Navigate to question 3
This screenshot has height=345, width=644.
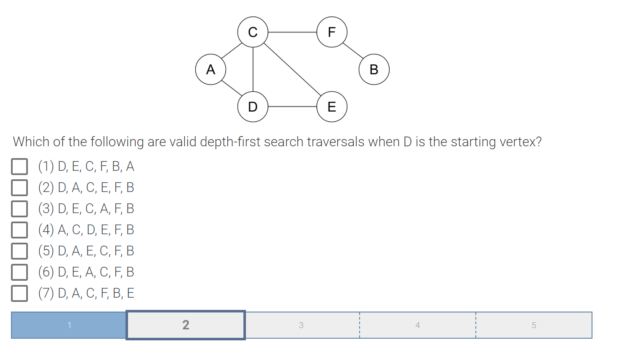coord(301,325)
